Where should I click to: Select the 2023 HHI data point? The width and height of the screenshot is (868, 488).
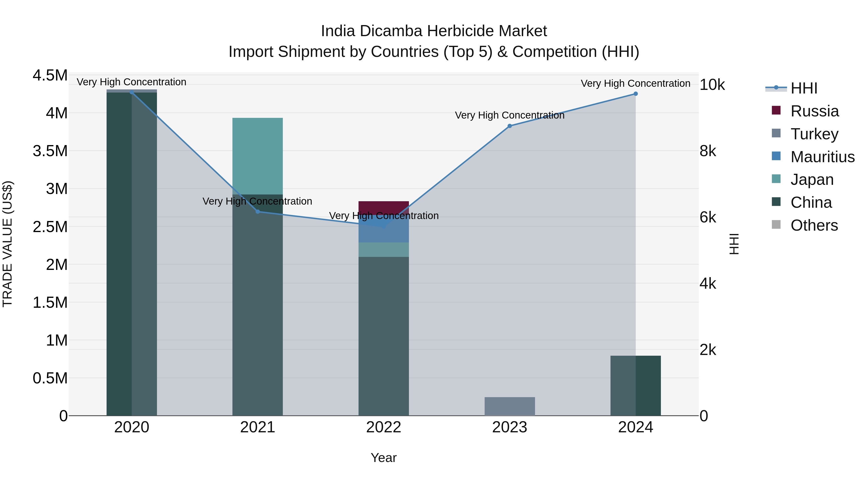click(x=510, y=126)
